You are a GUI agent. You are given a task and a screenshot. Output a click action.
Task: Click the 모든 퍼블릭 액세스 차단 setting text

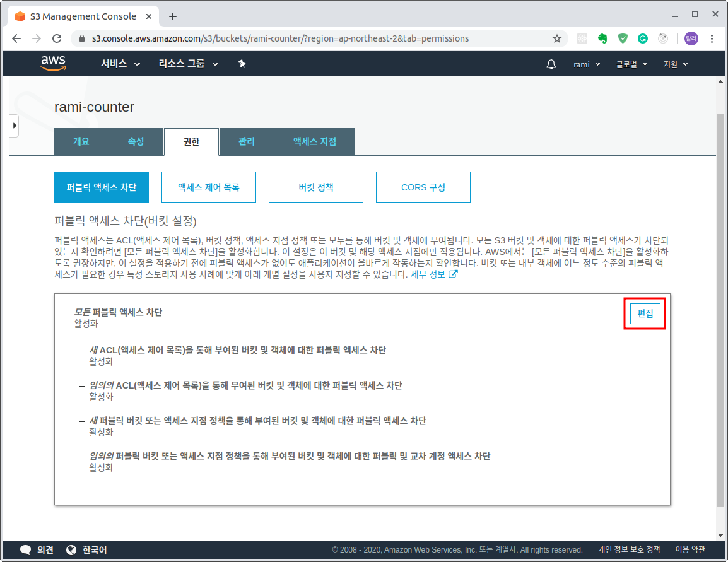click(x=118, y=312)
